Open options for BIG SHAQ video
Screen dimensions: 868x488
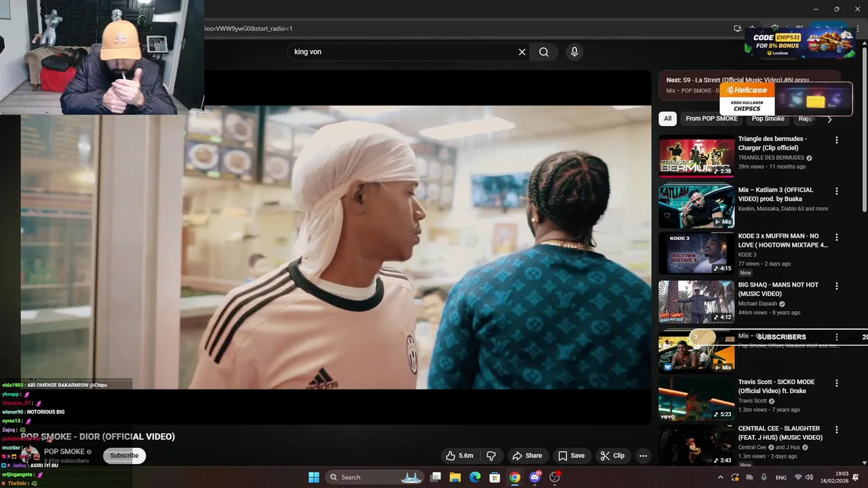[836, 287]
